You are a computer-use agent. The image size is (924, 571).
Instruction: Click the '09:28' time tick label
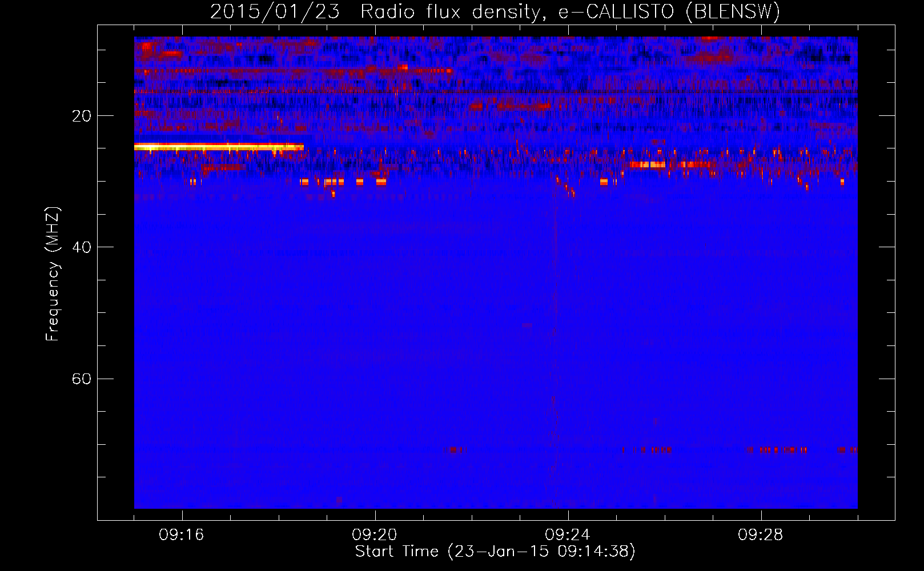coord(761,535)
